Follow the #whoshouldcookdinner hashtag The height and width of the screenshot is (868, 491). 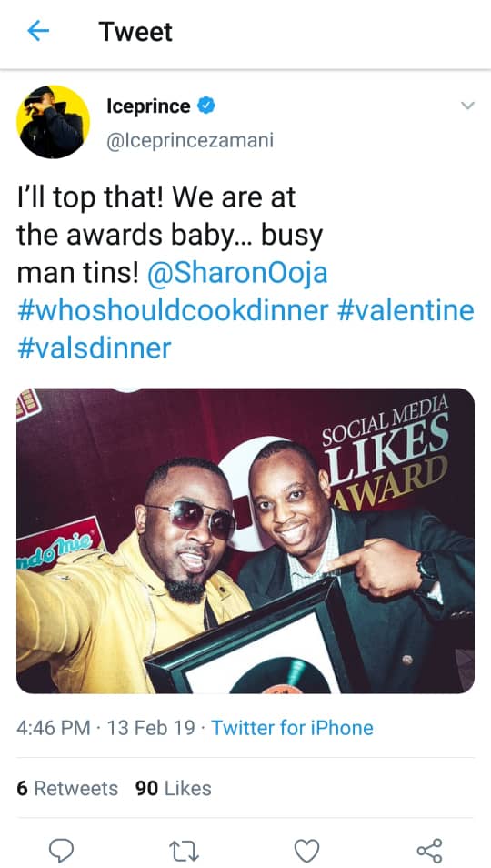pos(173,310)
